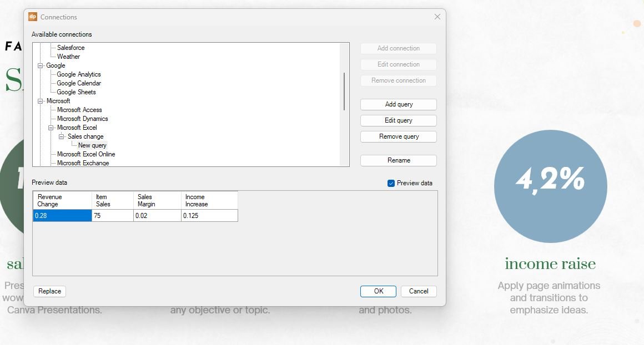
Task: Select Salesforce in connections list
Action: (71, 48)
